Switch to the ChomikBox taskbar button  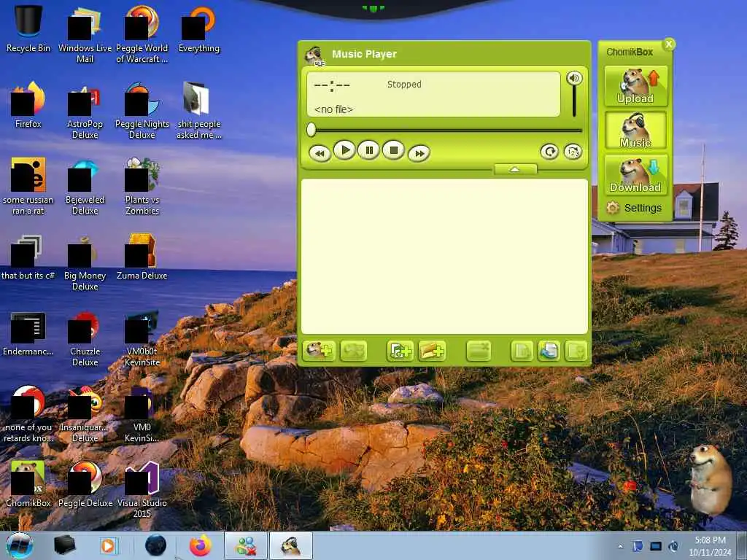[291, 545]
